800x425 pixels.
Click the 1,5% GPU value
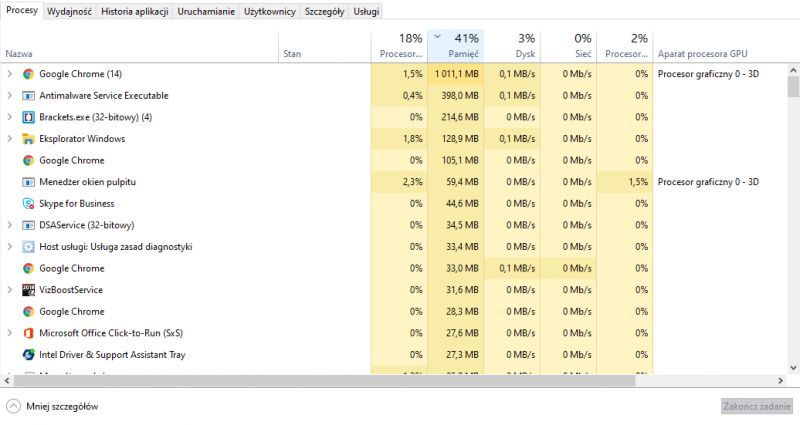pyautogui.click(x=638, y=182)
